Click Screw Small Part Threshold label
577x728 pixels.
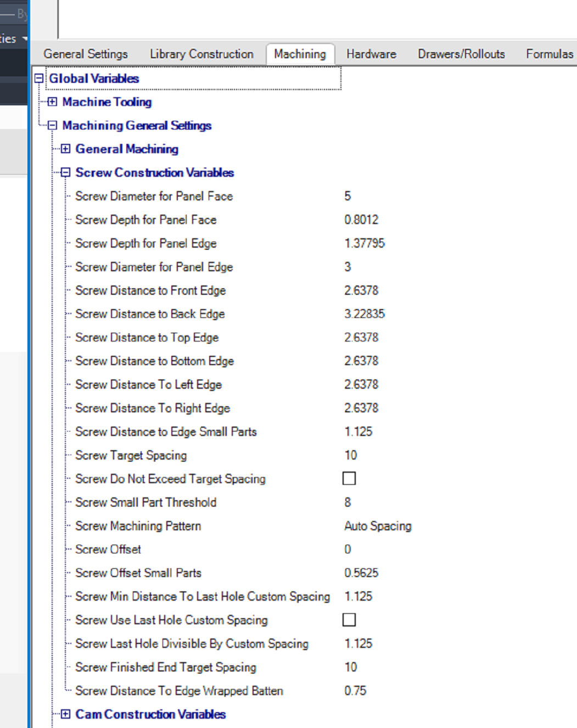point(145,502)
